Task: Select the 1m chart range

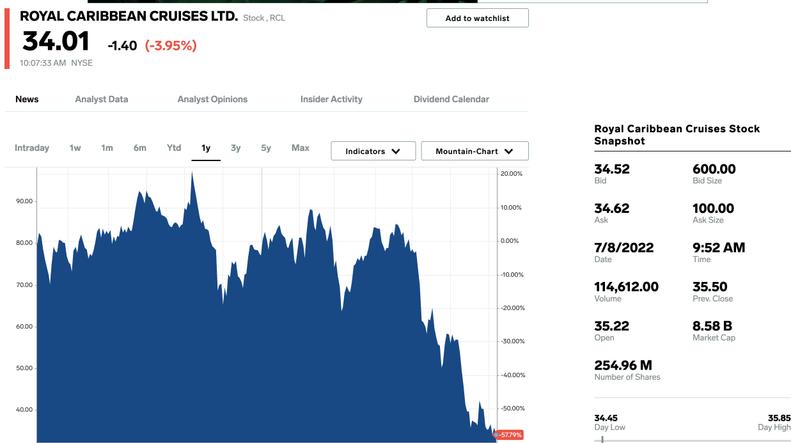Action: point(107,148)
